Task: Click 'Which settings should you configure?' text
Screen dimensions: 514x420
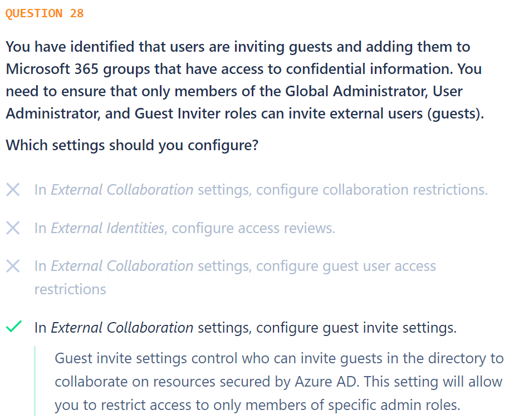Action: [132, 145]
